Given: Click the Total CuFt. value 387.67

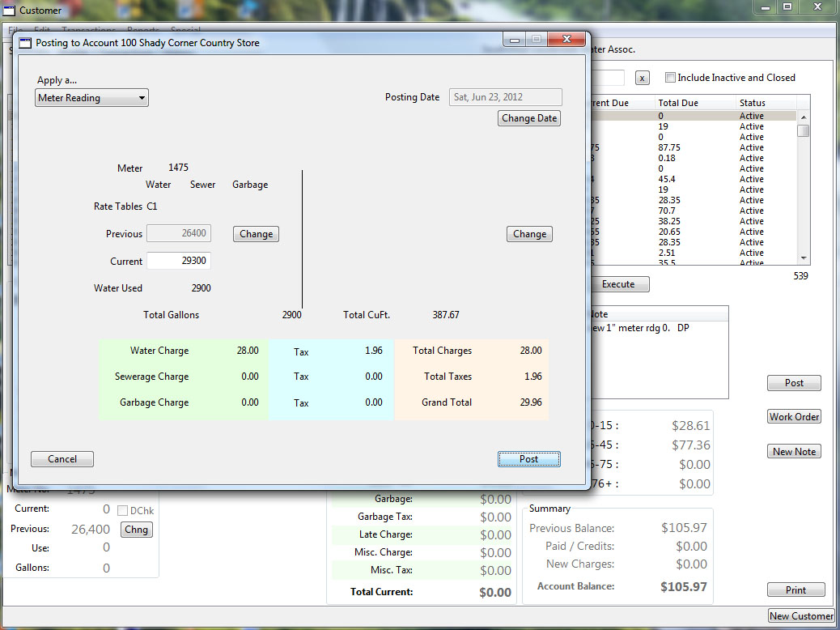Looking at the screenshot, I should pos(446,315).
